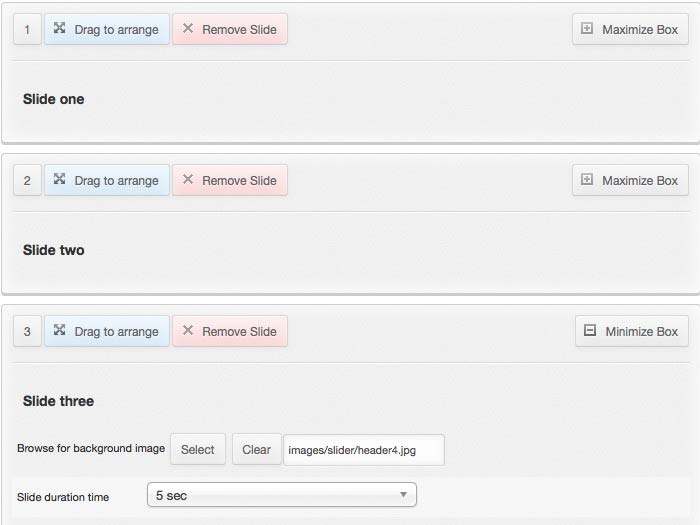Click the X icon on slide 1's Remove Slide
This screenshot has height=525, width=700.
pyautogui.click(x=188, y=29)
